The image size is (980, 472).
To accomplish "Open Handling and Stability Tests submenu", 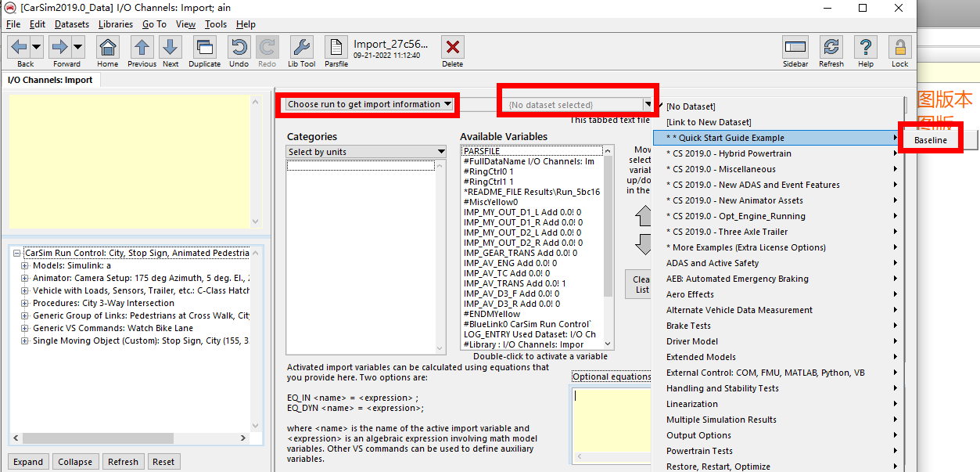I will pos(778,388).
